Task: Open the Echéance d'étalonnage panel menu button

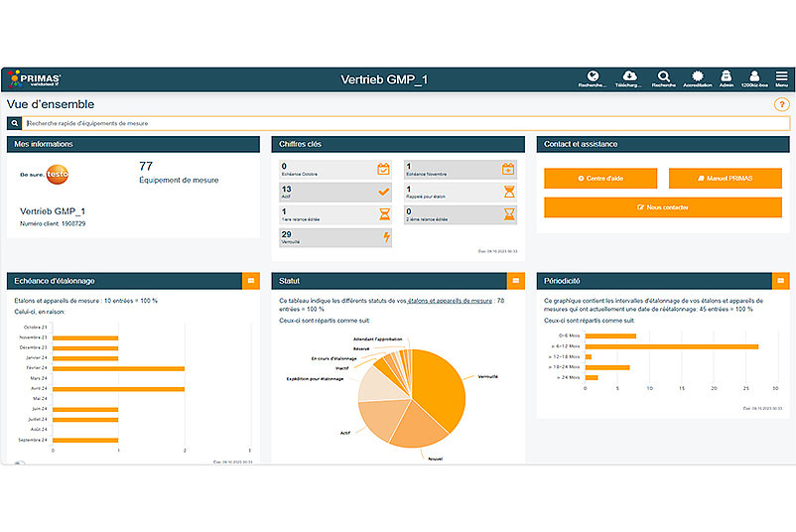Action: pos(251,281)
